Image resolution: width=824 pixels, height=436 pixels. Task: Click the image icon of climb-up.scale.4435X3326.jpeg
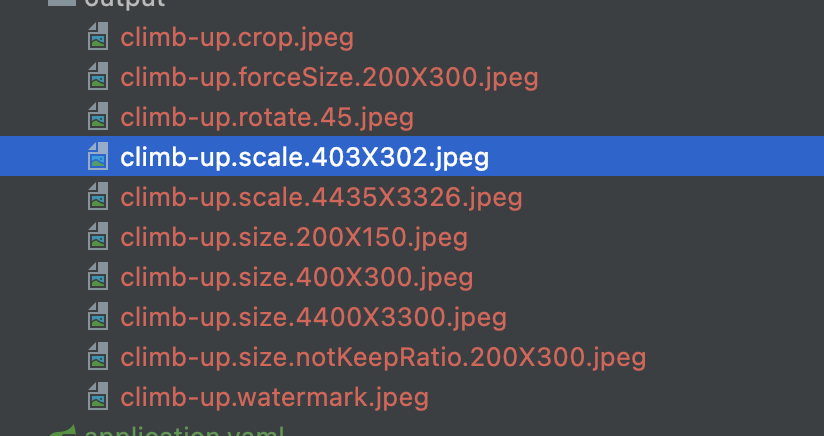pos(97,198)
